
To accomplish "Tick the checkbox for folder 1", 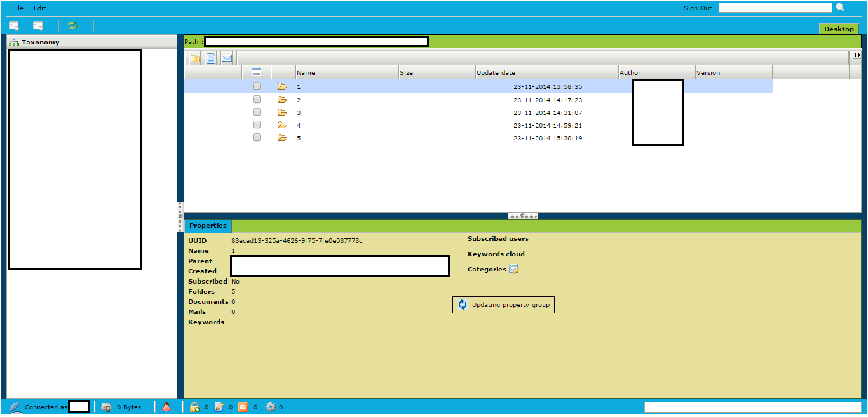I will pos(257,86).
